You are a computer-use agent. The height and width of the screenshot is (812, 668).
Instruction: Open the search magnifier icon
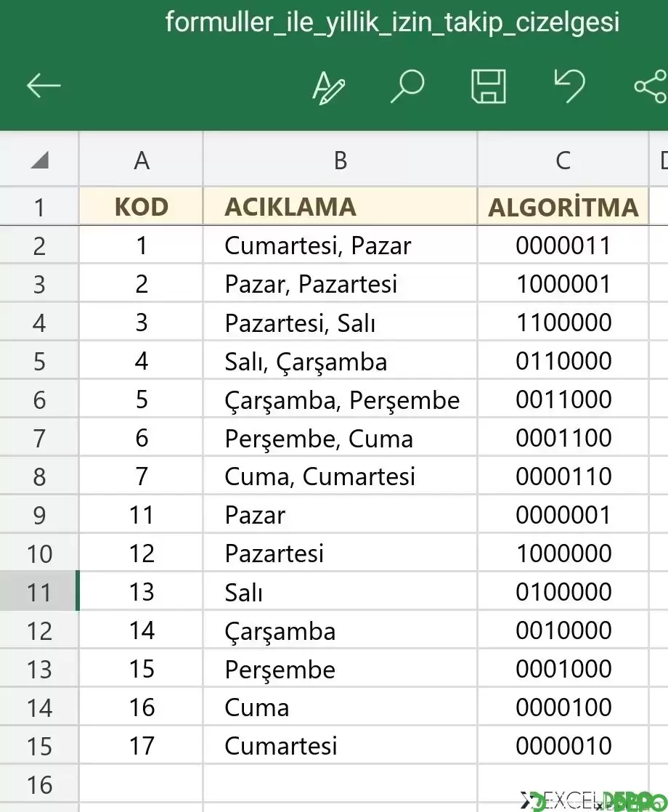tap(407, 86)
